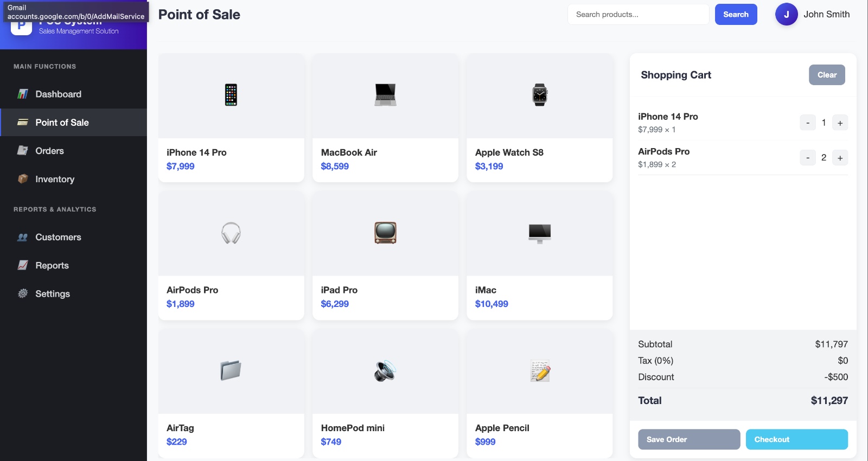Save the current order
Image resolution: width=868 pixels, height=461 pixels.
pos(688,439)
